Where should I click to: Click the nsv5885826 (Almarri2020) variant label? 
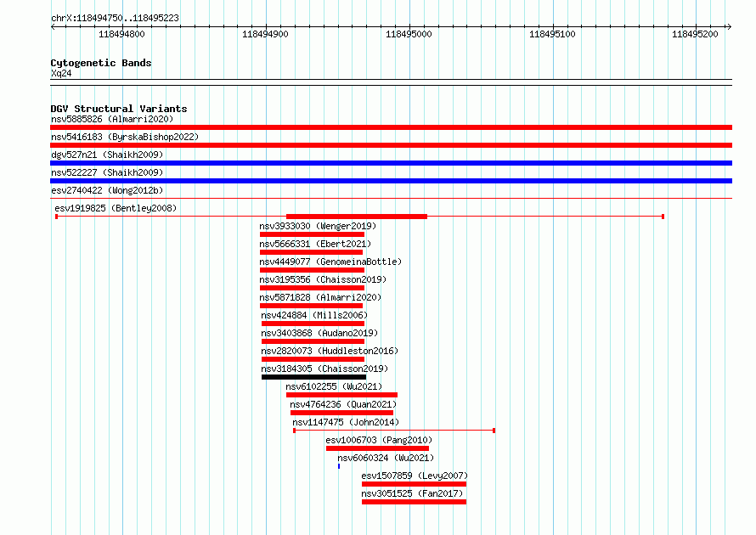[112, 119]
